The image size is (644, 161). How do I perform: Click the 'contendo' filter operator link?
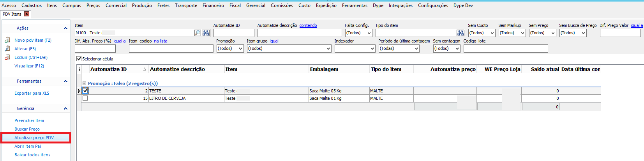tap(308, 25)
